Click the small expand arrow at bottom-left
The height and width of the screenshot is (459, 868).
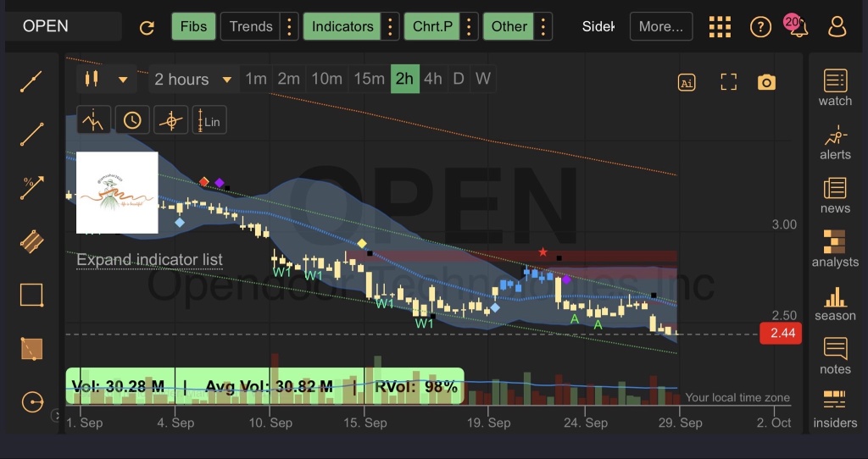tap(55, 415)
